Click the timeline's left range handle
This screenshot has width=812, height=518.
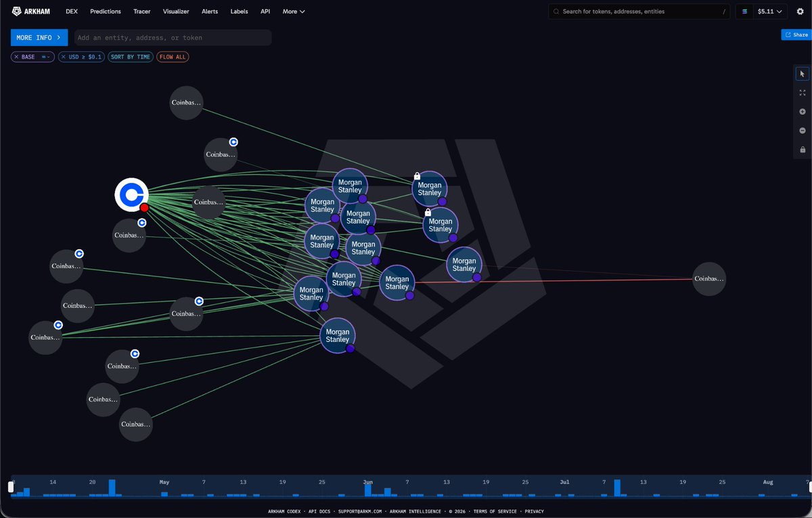[11, 487]
